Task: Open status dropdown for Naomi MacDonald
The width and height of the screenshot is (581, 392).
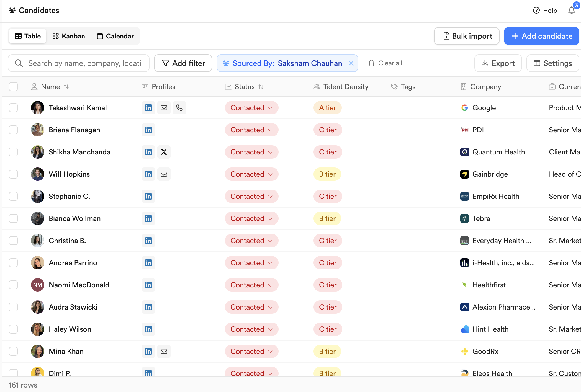Action: (x=251, y=285)
